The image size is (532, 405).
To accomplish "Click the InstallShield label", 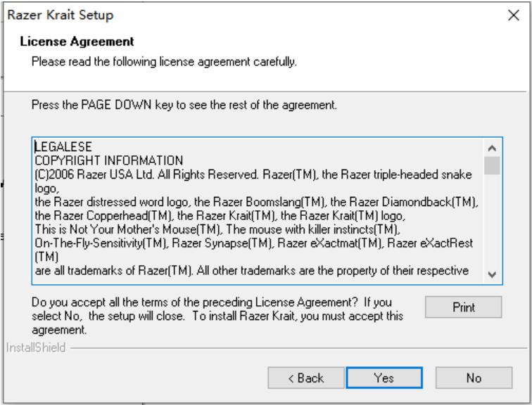I will [x=34, y=347].
